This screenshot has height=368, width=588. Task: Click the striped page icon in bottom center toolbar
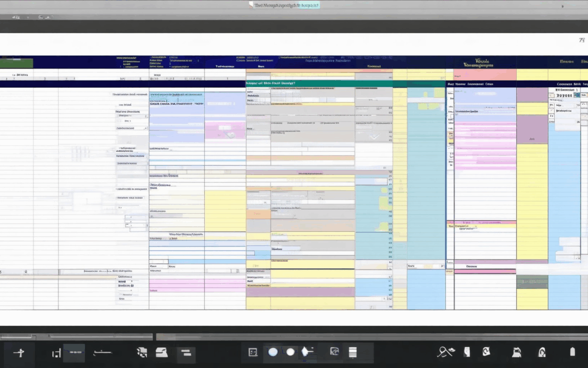click(352, 352)
